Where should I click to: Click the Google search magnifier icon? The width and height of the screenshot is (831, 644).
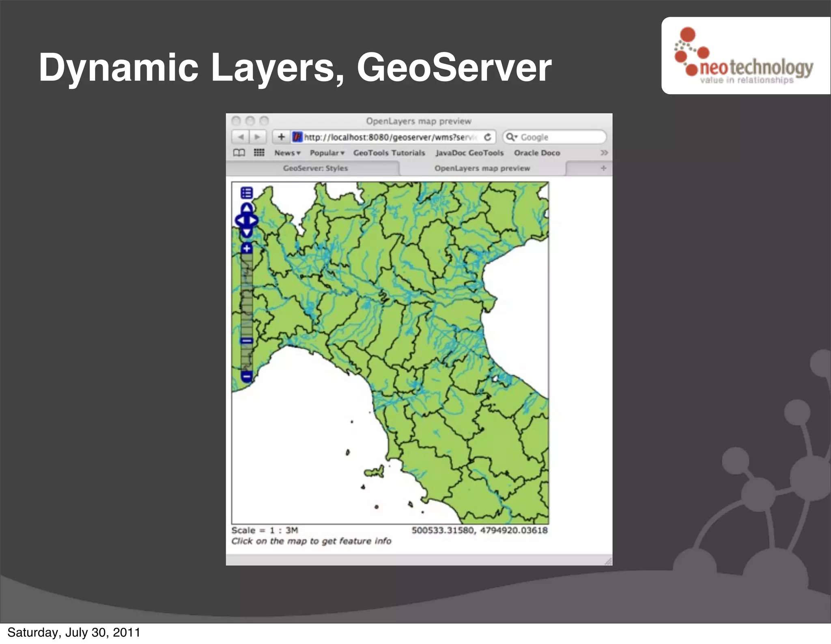click(512, 137)
